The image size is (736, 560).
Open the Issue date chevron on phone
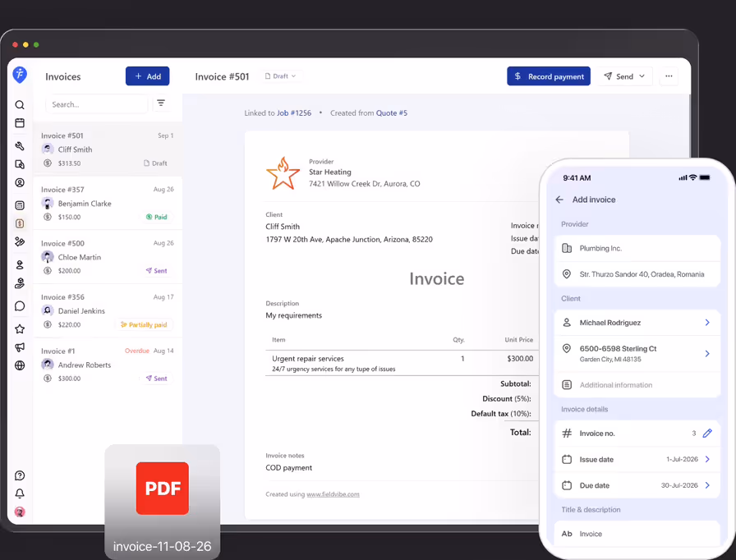707,459
